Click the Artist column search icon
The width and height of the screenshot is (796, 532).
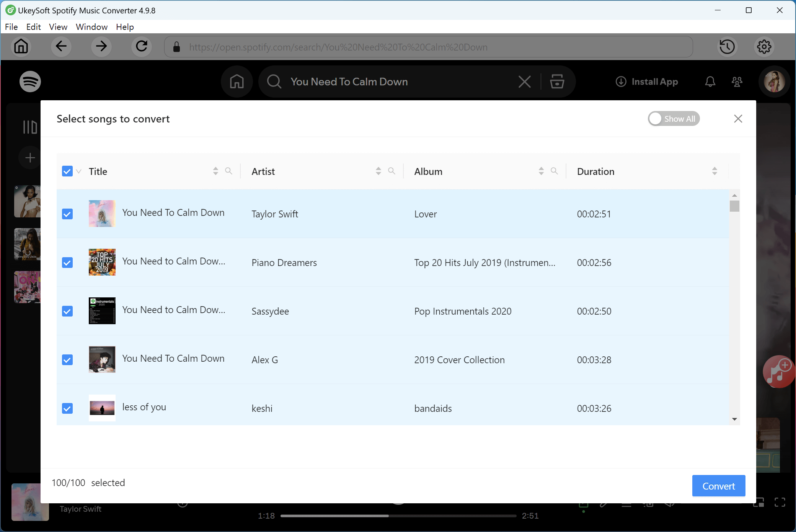click(x=391, y=171)
